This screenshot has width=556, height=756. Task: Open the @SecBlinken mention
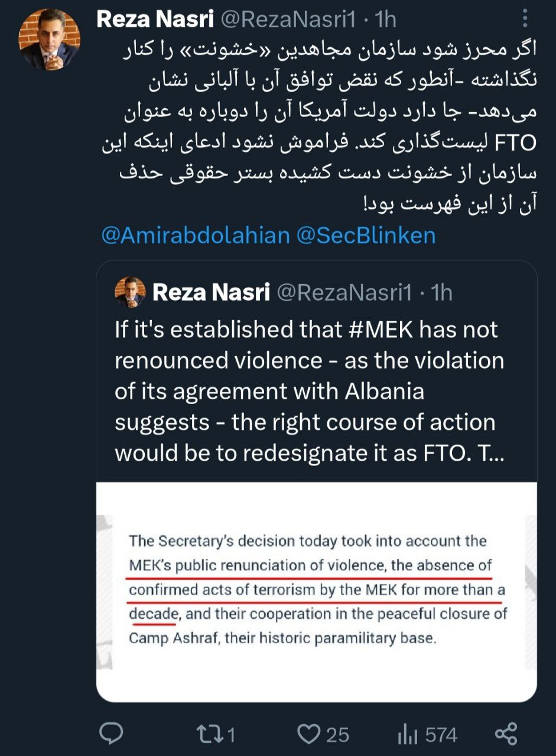[x=365, y=235]
